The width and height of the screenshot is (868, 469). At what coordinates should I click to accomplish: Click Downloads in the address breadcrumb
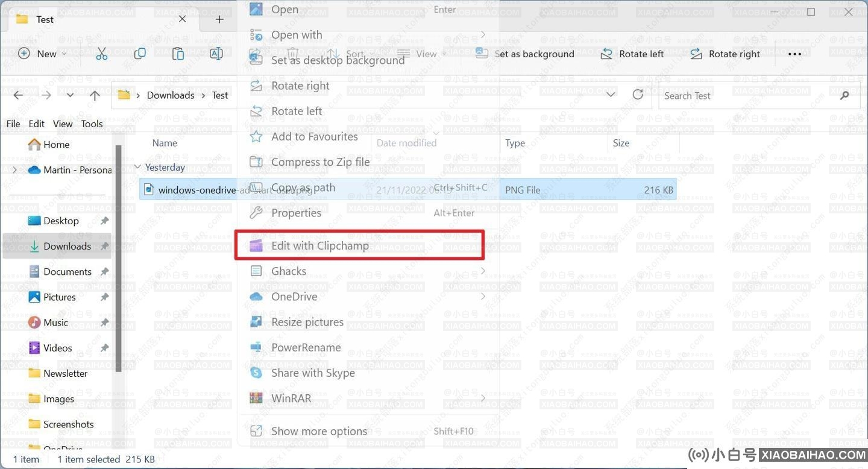point(171,95)
